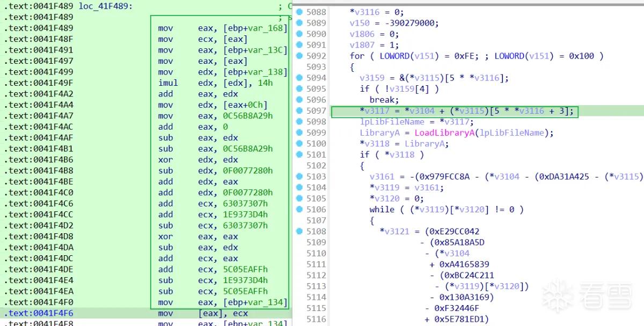Click the LoadLibraryA function name in pseudocode
Image resolution: width=644 pixels, height=326 pixels.
(x=444, y=132)
